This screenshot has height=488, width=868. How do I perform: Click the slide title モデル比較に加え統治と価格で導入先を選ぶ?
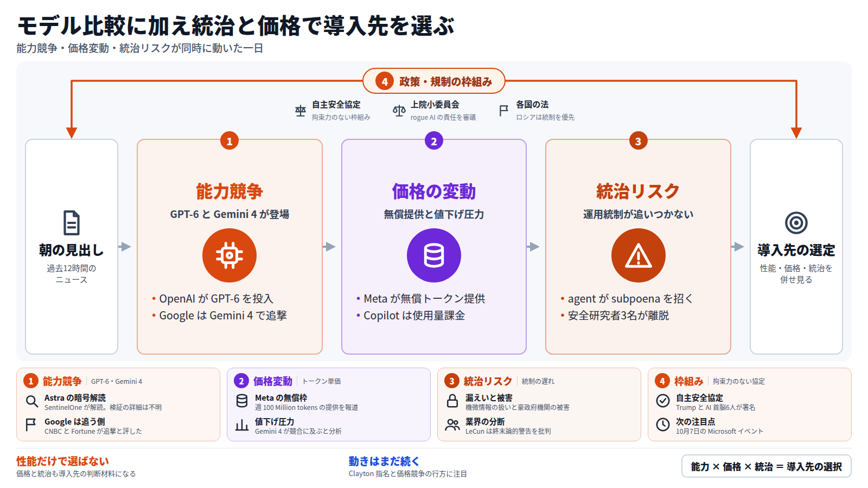point(236,25)
